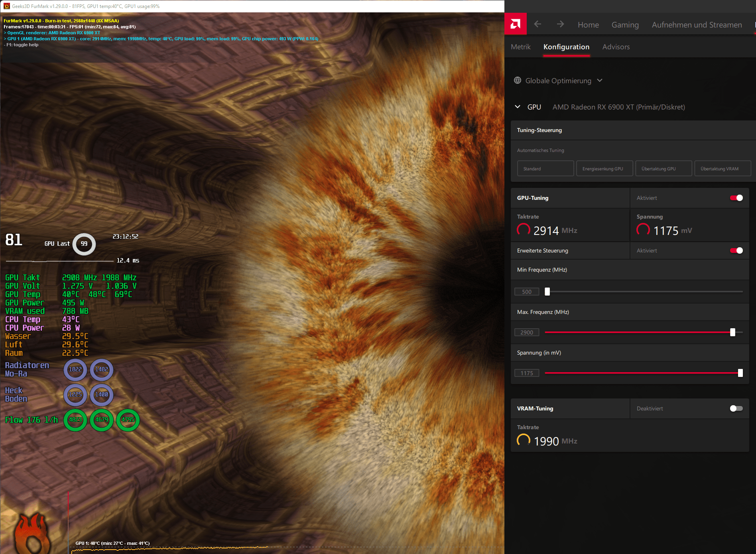Click Übertaktung VRAM button
Image resolution: width=756 pixels, height=554 pixels.
(722, 169)
